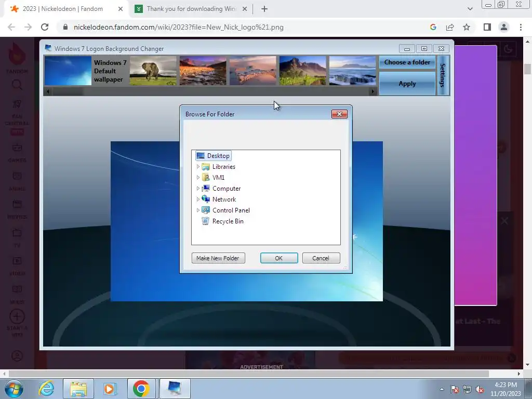532x399 pixels.
Task: Click the Recycle Bin label
Action: point(228,221)
